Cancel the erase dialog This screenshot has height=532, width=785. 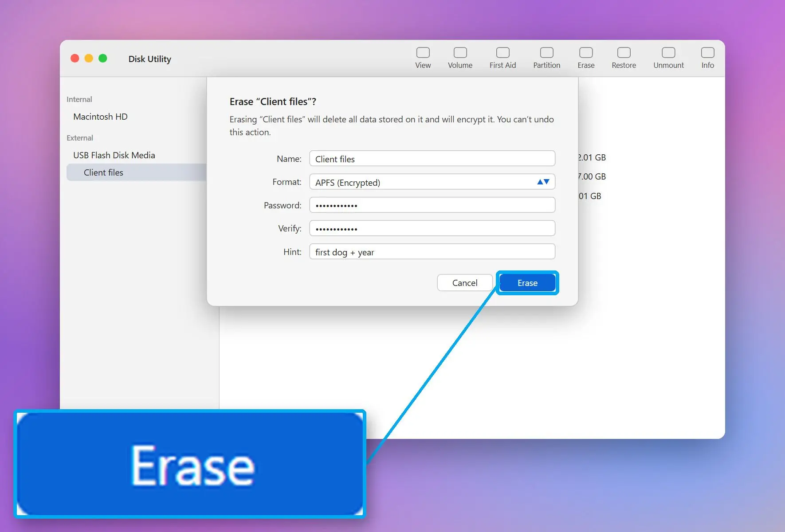(x=465, y=283)
